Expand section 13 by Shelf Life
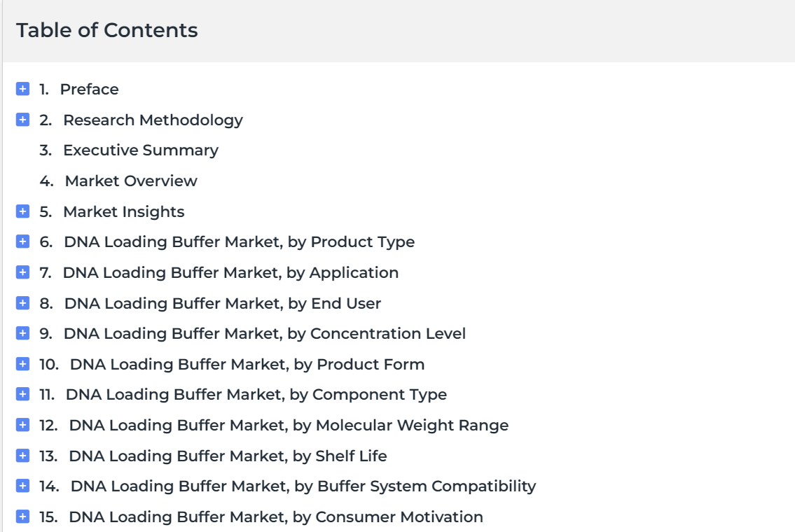This screenshot has height=532, width=795. [x=23, y=456]
